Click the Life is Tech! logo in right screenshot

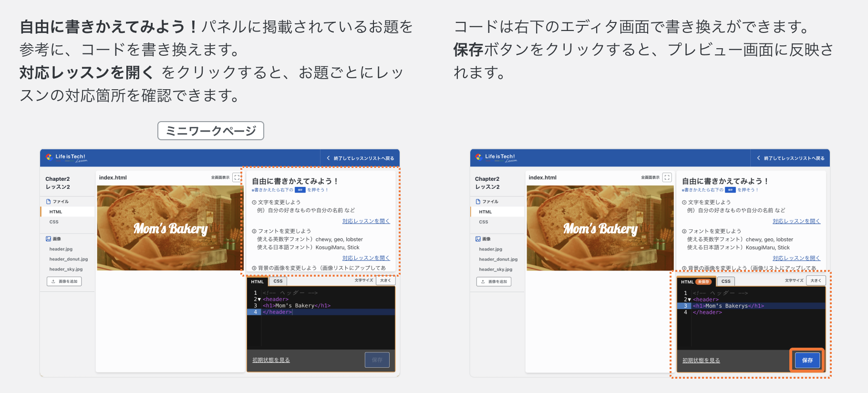pos(496,157)
